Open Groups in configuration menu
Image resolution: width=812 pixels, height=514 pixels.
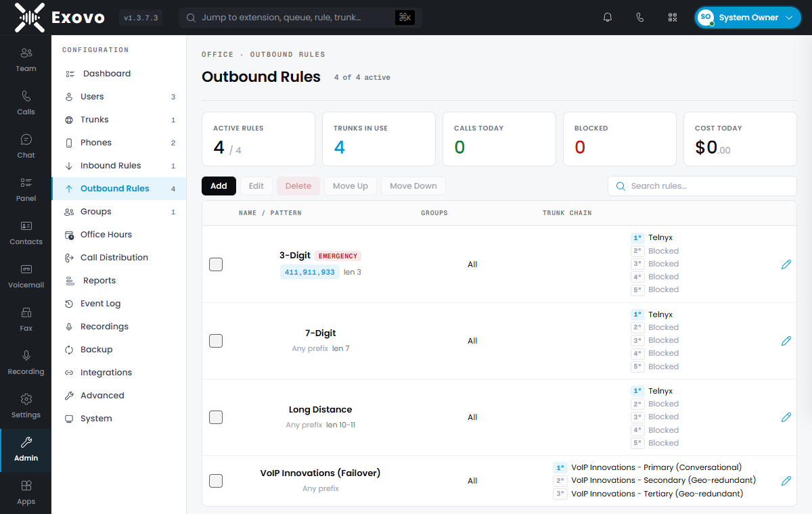pos(118,212)
